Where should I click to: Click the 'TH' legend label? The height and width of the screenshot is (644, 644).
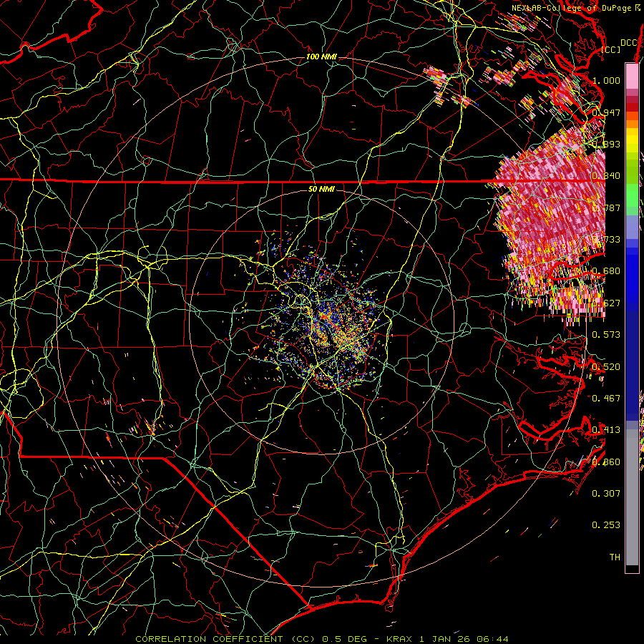615,557
